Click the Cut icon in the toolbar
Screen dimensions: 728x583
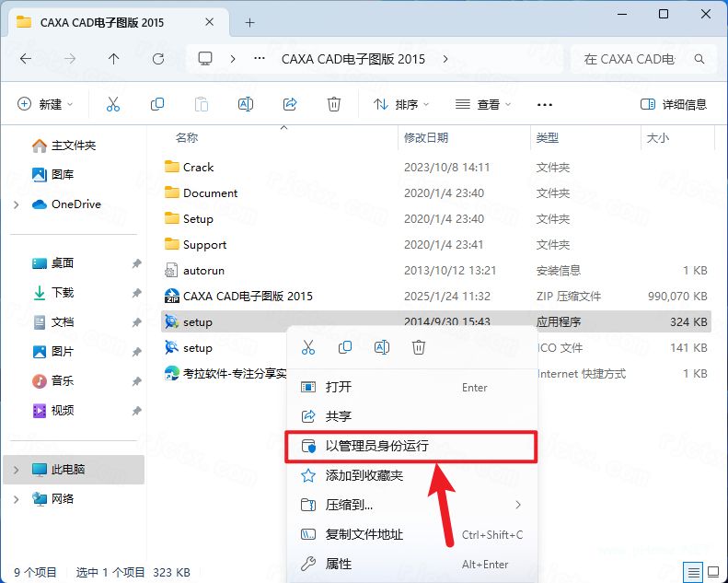[113, 104]
